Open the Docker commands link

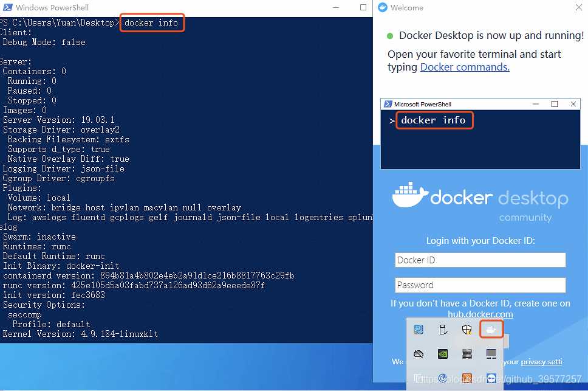[465, 67]
